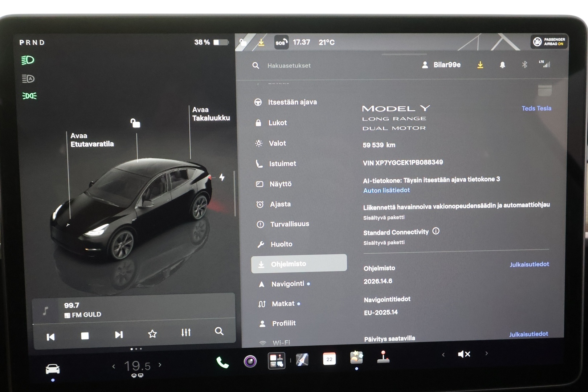This screenshot has height=392, width=588.
Task: Tap the yellow update download icon near profile
Action: click(480, 65)
